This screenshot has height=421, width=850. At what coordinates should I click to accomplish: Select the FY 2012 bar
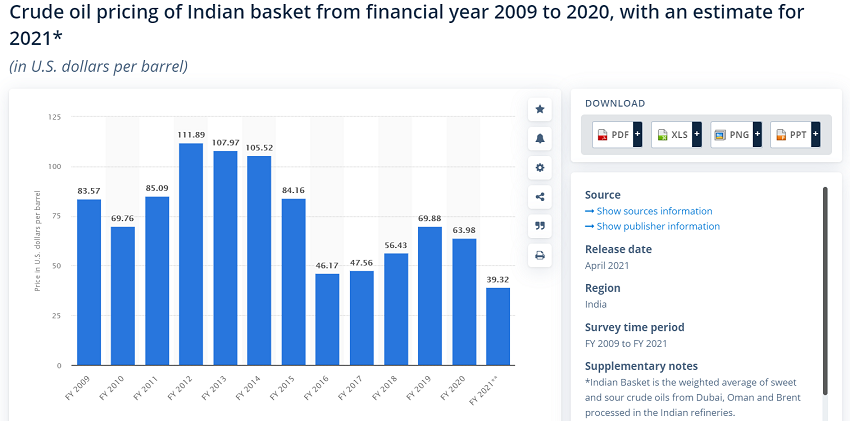(191, 254)
